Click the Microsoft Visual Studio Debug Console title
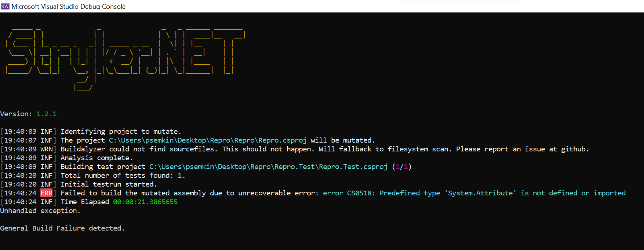Image resolution: width=644 pixels, height=250 pixels. [68, 6]
